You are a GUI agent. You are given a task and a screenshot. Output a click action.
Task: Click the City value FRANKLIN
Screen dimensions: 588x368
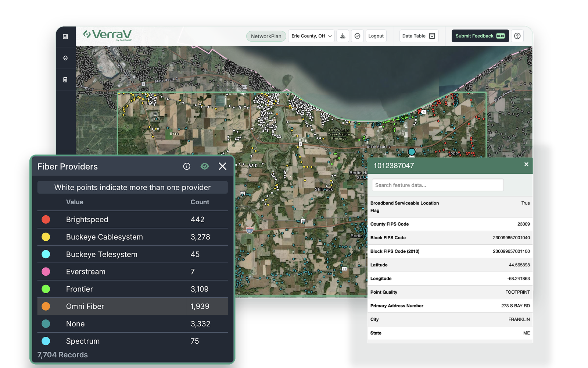(519, 319)
